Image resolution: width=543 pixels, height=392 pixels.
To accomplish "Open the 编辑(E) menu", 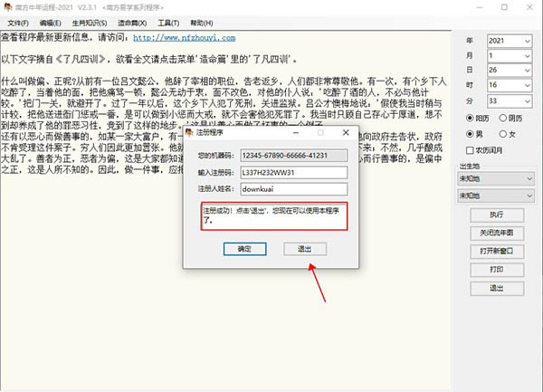I will [x=50, y=24].
